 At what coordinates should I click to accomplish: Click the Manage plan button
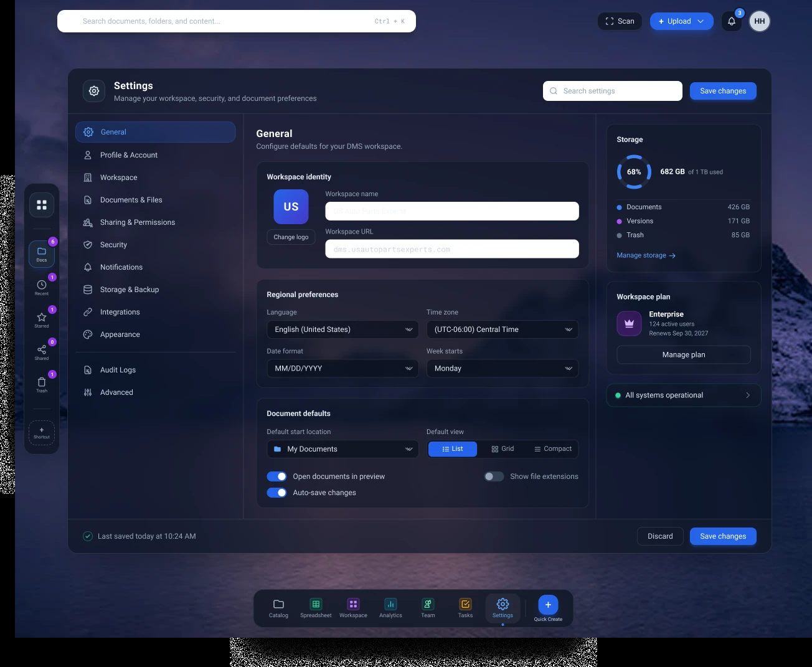pyautogui.click(x=684, y=355)
